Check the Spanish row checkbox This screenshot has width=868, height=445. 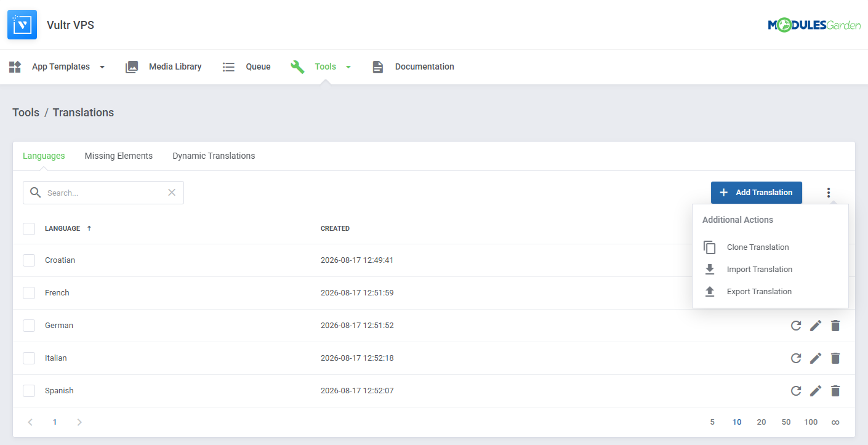click(x=29, y=391)
